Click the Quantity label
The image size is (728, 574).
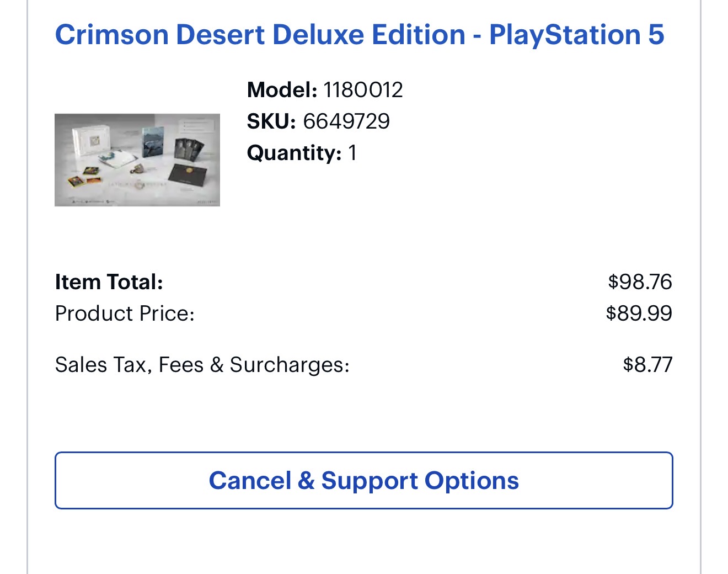coord(294,153)
